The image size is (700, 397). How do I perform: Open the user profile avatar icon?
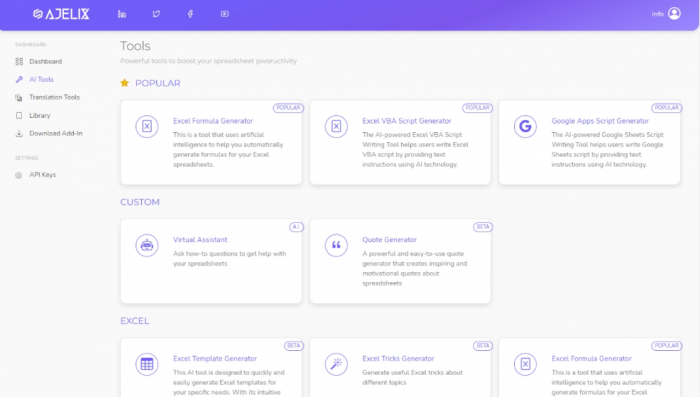point(674,14)
